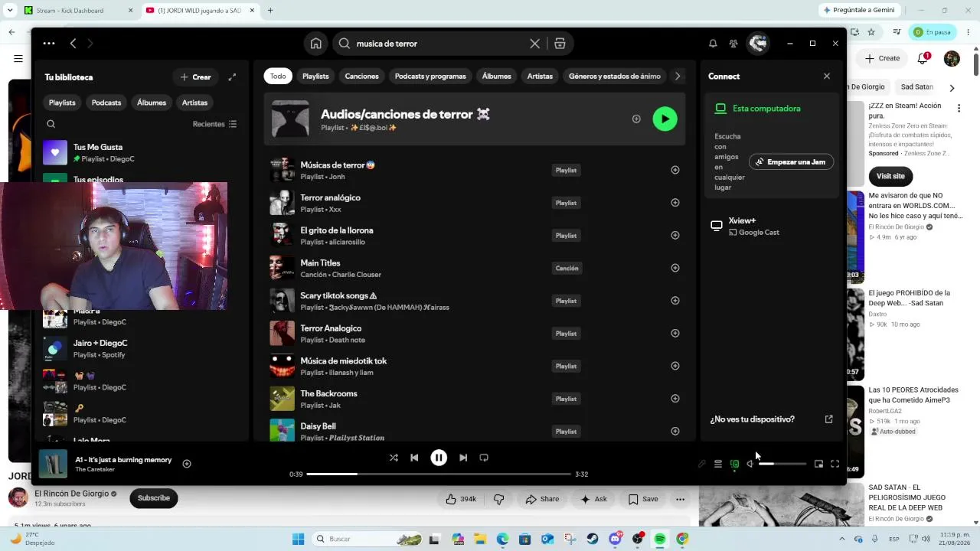Open Spotify miniplayer
Screen dimensions: 980x551
point(818,464)
